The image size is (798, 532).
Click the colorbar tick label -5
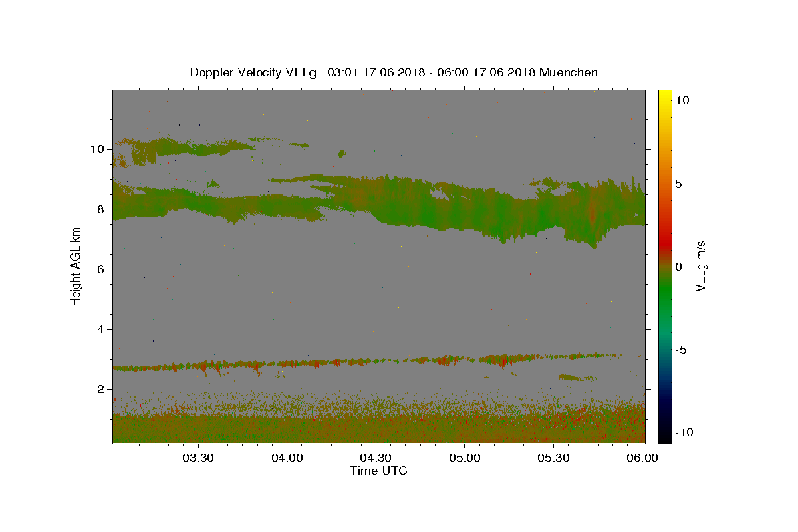tap(680, 350)
